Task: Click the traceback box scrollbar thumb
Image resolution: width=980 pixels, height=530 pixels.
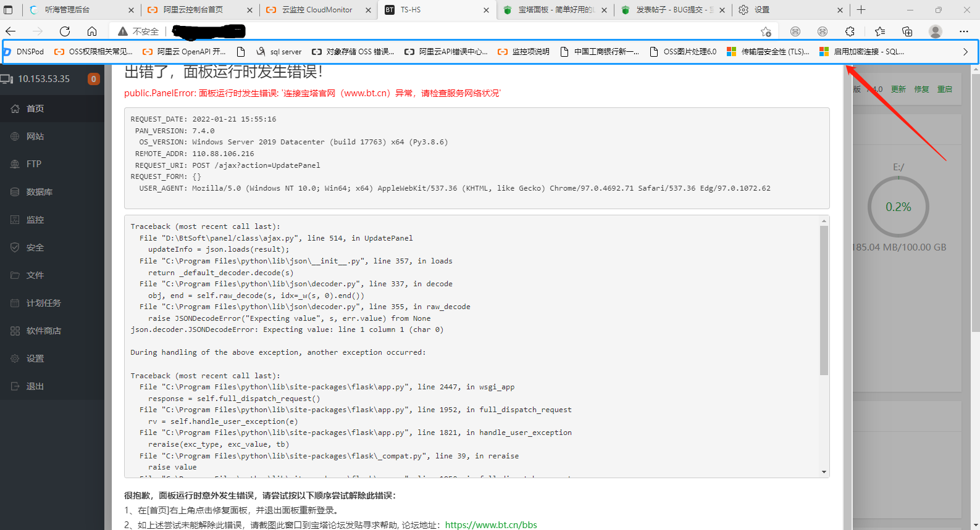Action: point(824,300)
